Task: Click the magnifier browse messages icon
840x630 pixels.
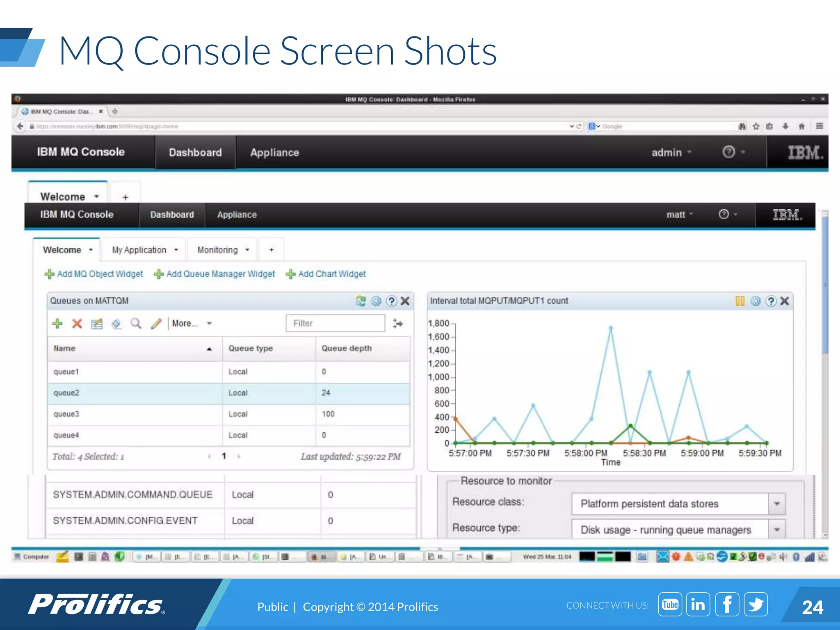Action: [136, 324]
